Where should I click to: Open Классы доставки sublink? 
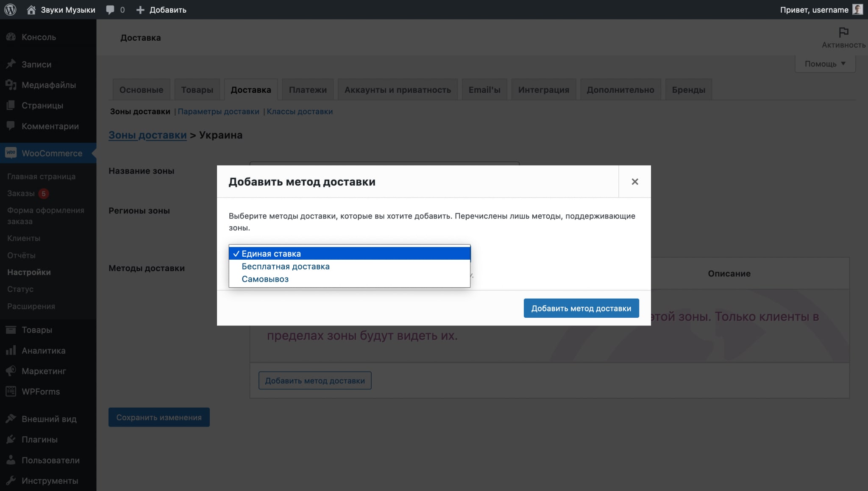click(300, 111)
